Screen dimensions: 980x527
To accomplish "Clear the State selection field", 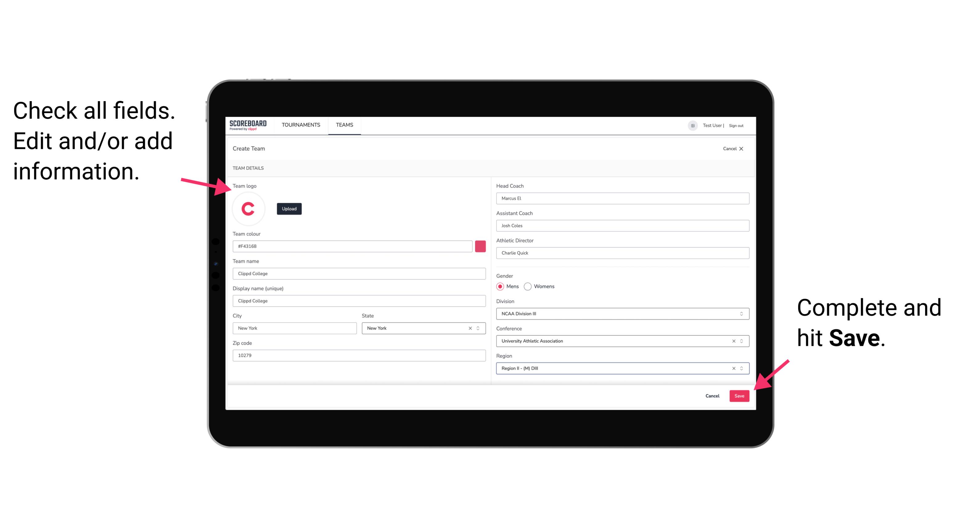I will 471,328.
